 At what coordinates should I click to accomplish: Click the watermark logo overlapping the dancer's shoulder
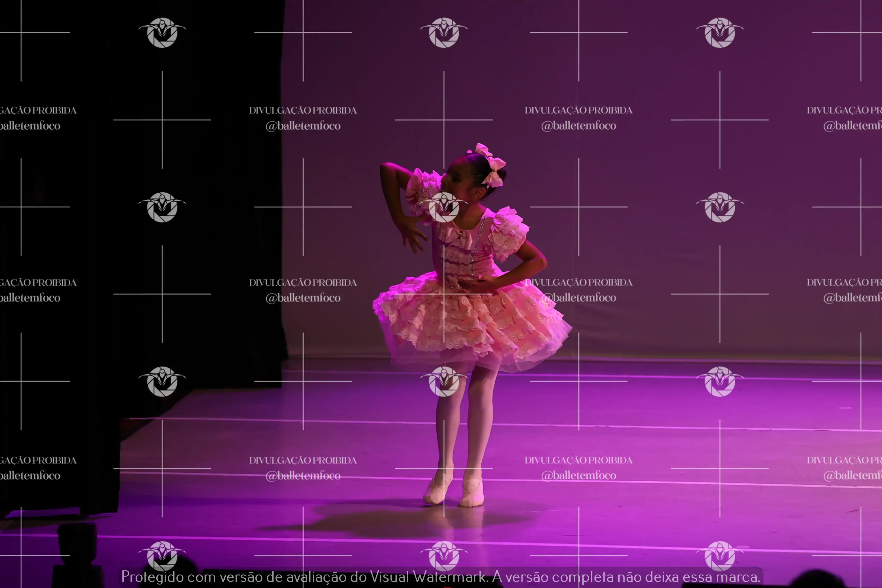444,207
